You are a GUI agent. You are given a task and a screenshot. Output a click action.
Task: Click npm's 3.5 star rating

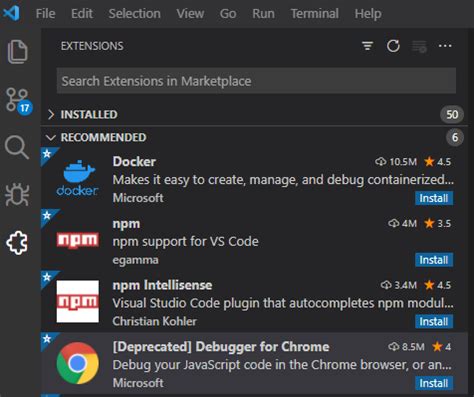(438, 223)
